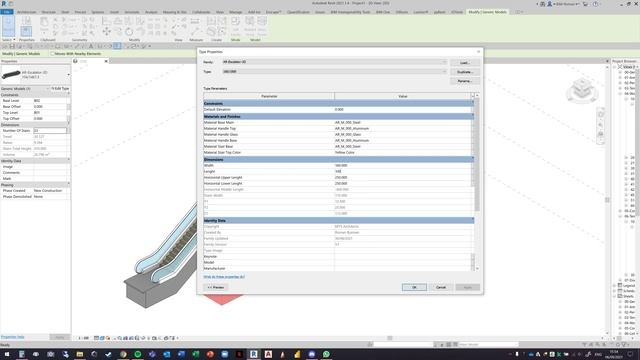The image size is (640, 360).
Task: Click the Paste clipboard icon in ribbon
Action: 44,22
